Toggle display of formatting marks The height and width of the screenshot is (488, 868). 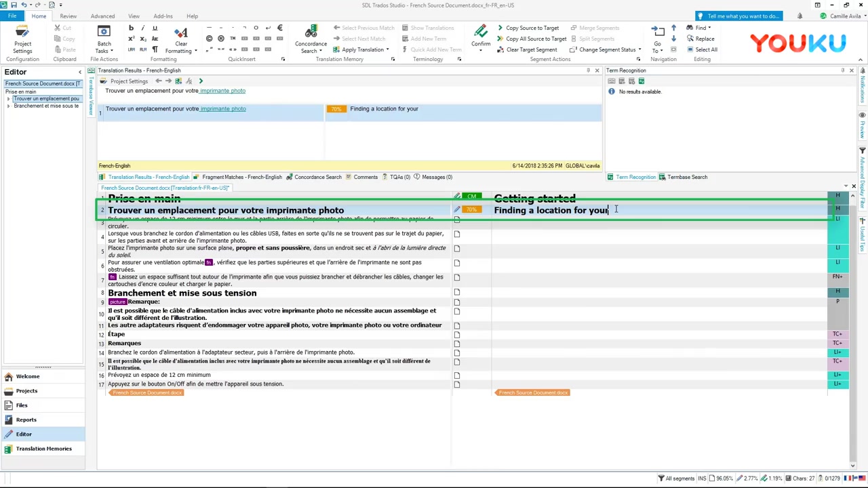pyautogui.click(x=155, y=49)
